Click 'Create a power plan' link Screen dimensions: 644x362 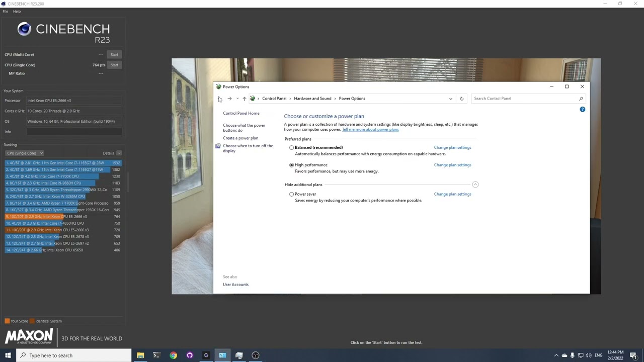tap(240, 138)
